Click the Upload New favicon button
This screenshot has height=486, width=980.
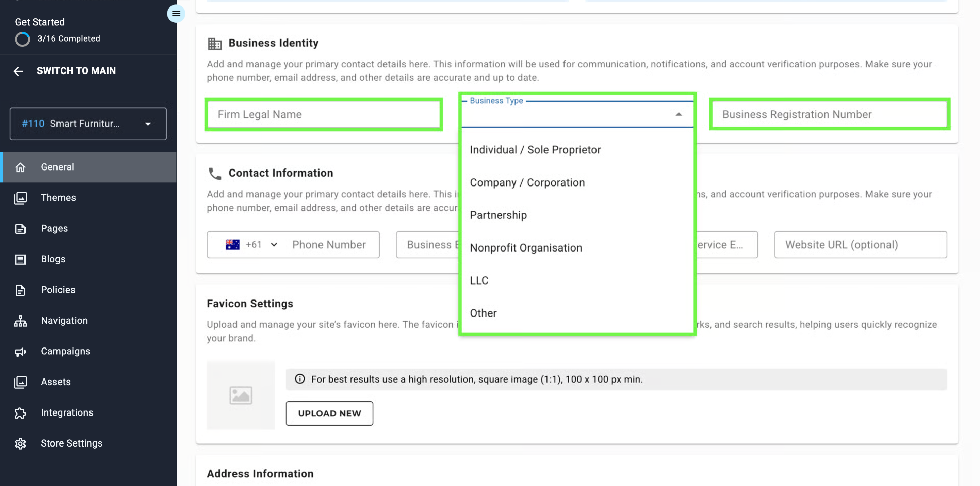[x=329, y=413]
